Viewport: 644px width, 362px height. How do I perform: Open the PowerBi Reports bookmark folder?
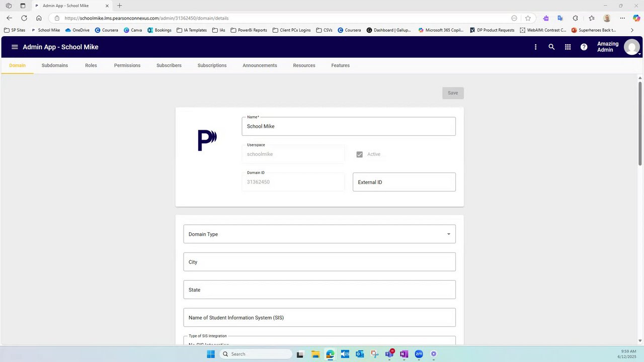point(249,30)
